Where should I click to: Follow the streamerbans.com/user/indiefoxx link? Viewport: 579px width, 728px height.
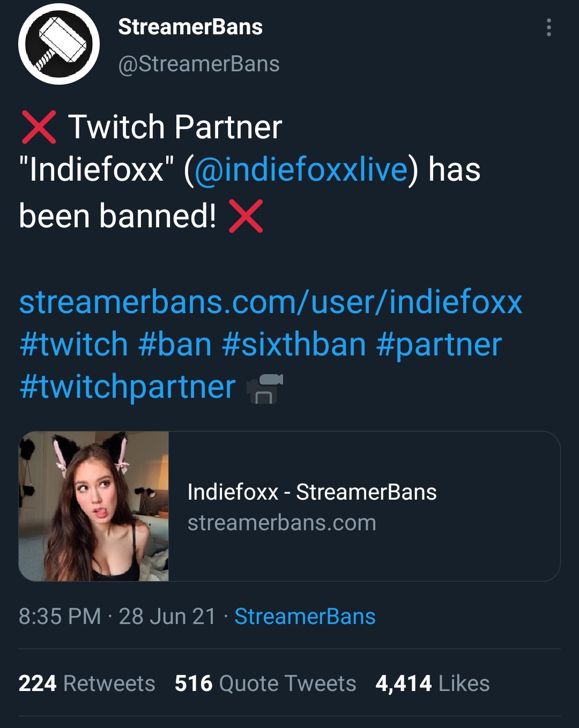point(271,302)
